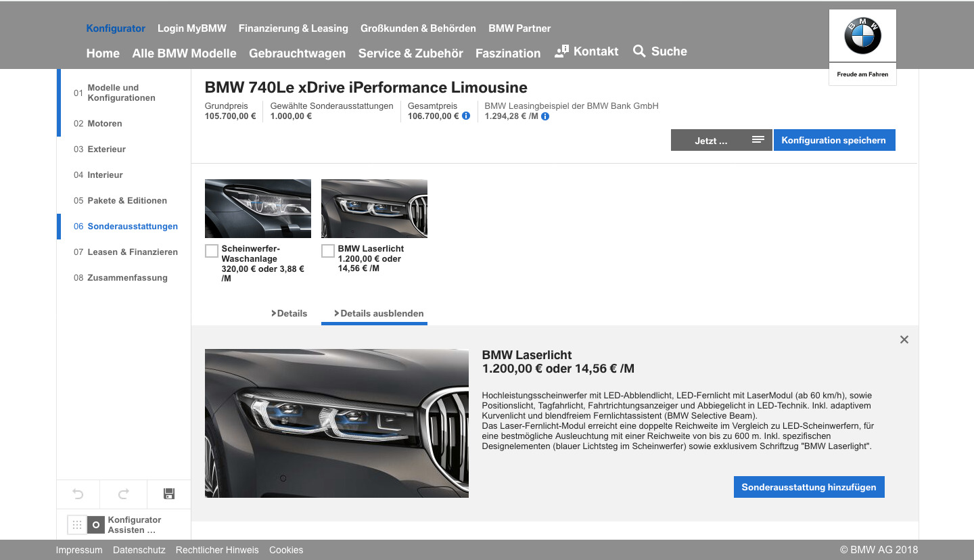974x560 pixels.
Task: Select the Scheinwerfer-Waschanlage thumbnail image
Action: coord(258,208)
